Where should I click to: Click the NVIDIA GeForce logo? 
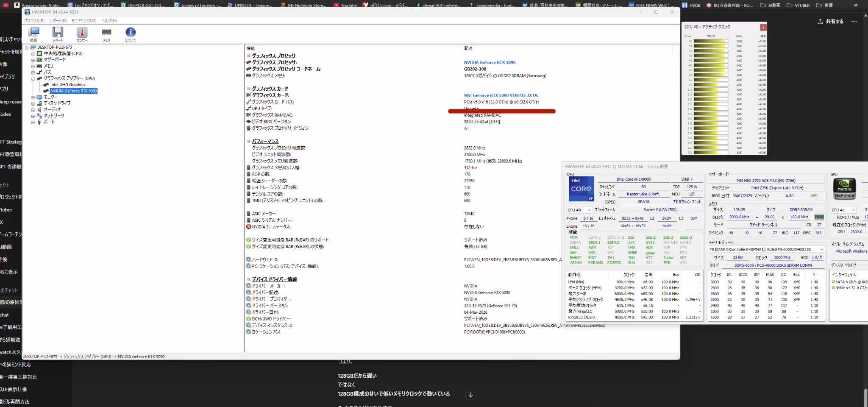(x=844, y=189)
